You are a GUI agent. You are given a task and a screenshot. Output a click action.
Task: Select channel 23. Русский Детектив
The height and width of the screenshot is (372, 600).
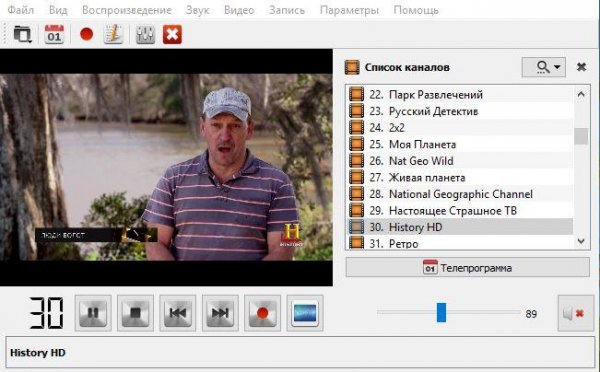click(x=460, y=111)
